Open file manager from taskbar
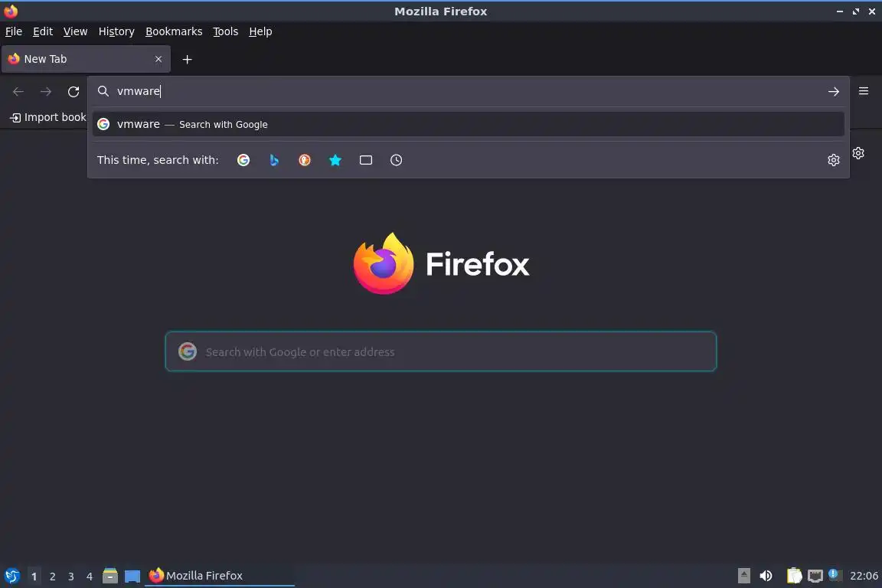882x588 pixels. (110, 576)
